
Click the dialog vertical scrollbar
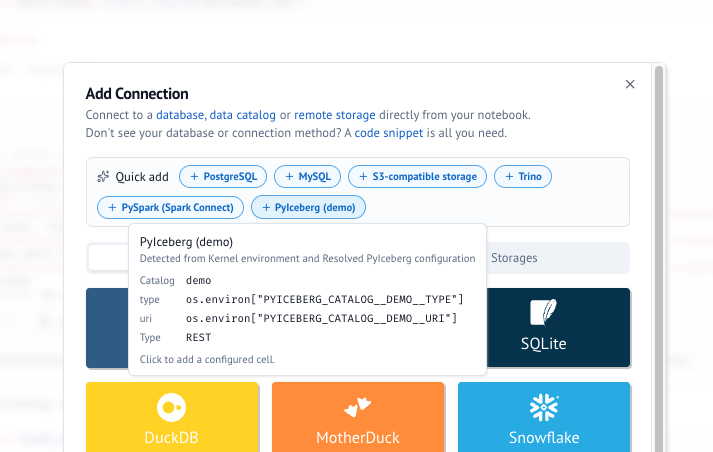[658, 258]
